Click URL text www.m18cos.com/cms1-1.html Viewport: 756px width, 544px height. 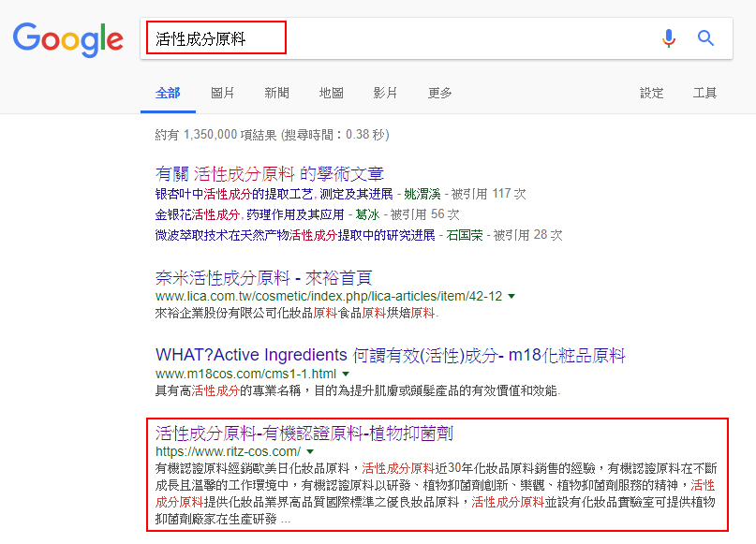point(245,374)
